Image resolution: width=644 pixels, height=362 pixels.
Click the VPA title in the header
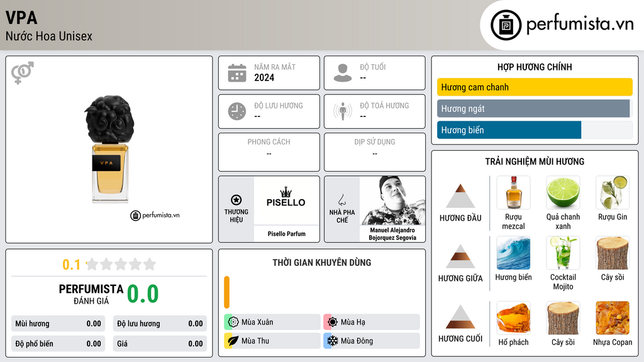pos(21,18)
